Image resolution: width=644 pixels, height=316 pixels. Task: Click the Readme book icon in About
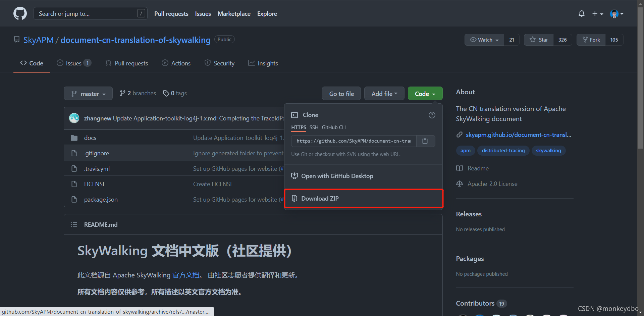(x=460, y=168)
